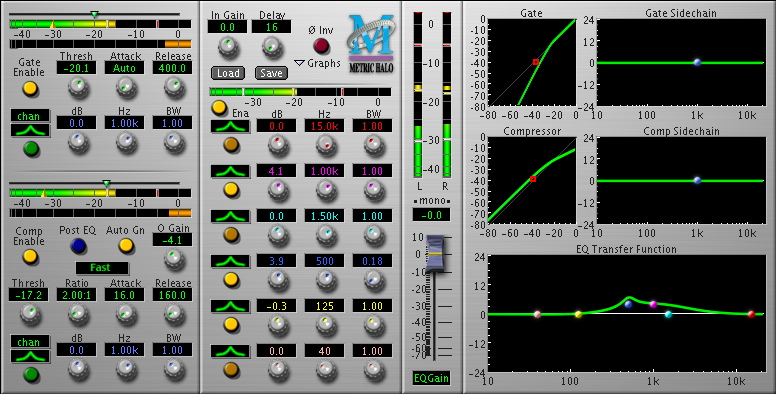Click the Metric Halo logo

[371, 44]
